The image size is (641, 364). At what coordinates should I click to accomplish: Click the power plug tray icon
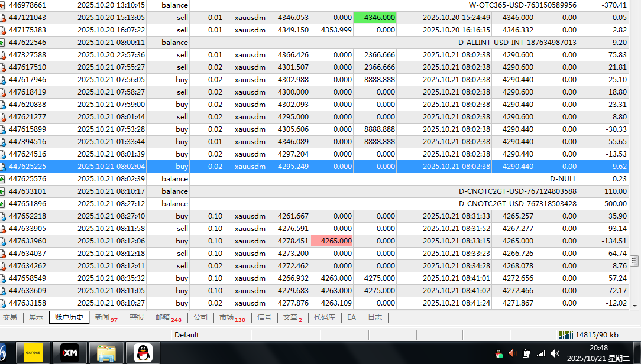(526, 353)
